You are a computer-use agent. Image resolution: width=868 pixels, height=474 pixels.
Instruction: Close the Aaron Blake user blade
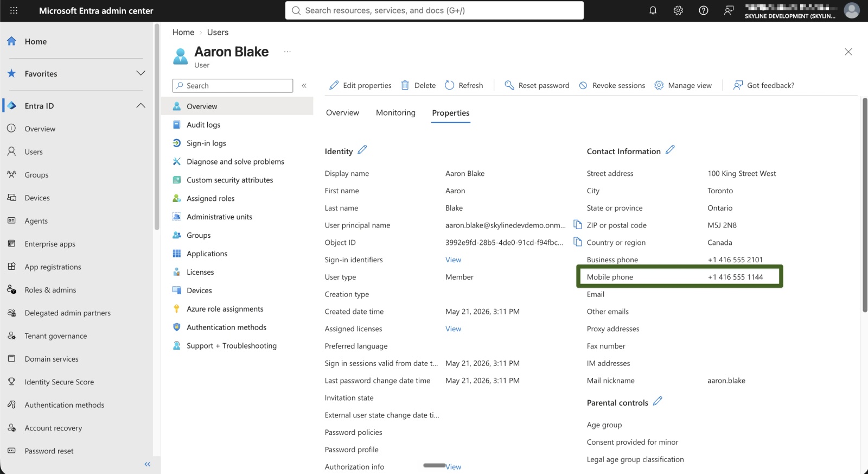(848, 52)
